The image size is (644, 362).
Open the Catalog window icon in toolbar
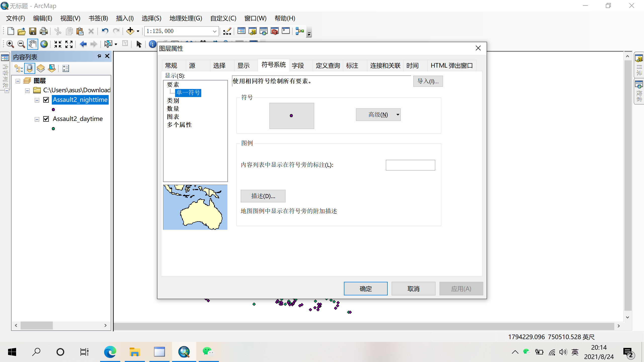click(253, 31)
